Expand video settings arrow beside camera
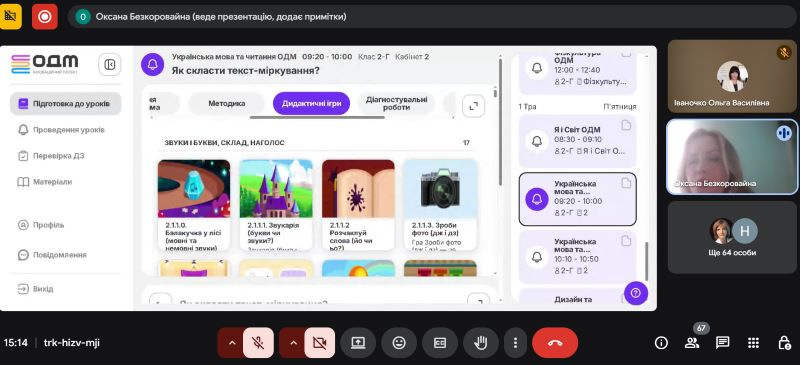 click(x=293, y=343)
